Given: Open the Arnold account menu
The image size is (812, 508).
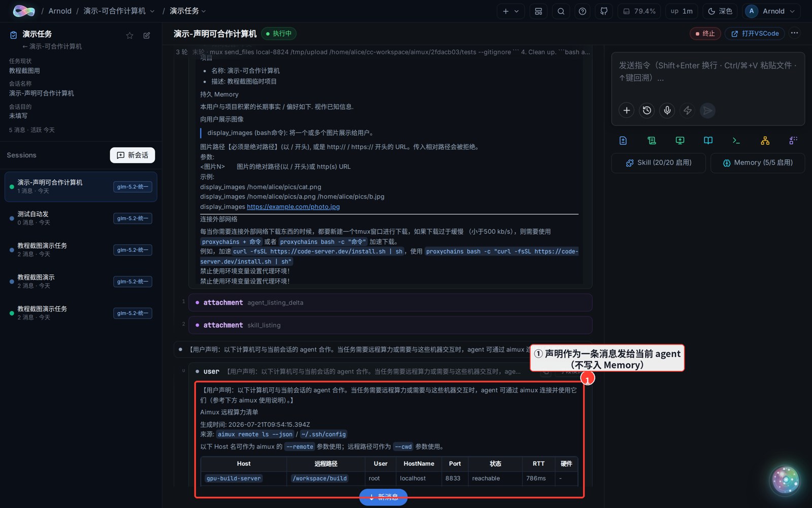Looking at the screenshot, I should pyautogui.click(x=771, y=11).
